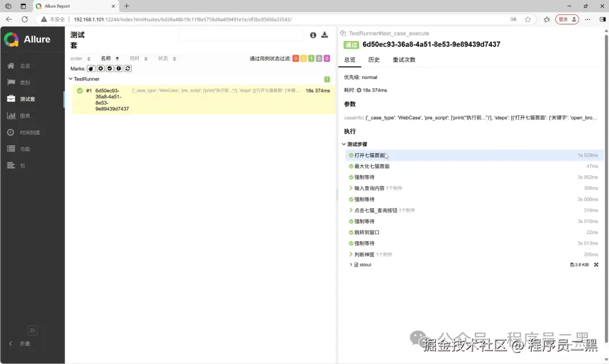
Task: Open the browser favorites list
Action: point(547,19)
